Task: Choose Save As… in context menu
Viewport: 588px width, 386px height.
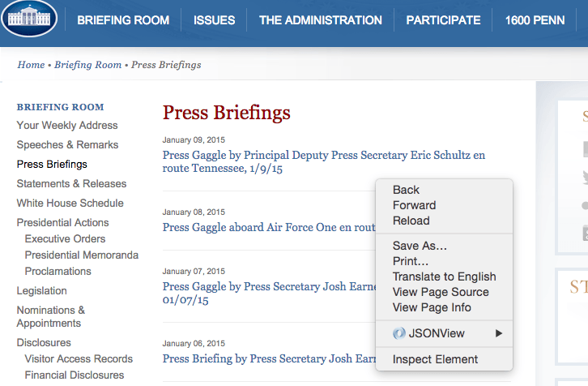Action: (x=420, y=246)
